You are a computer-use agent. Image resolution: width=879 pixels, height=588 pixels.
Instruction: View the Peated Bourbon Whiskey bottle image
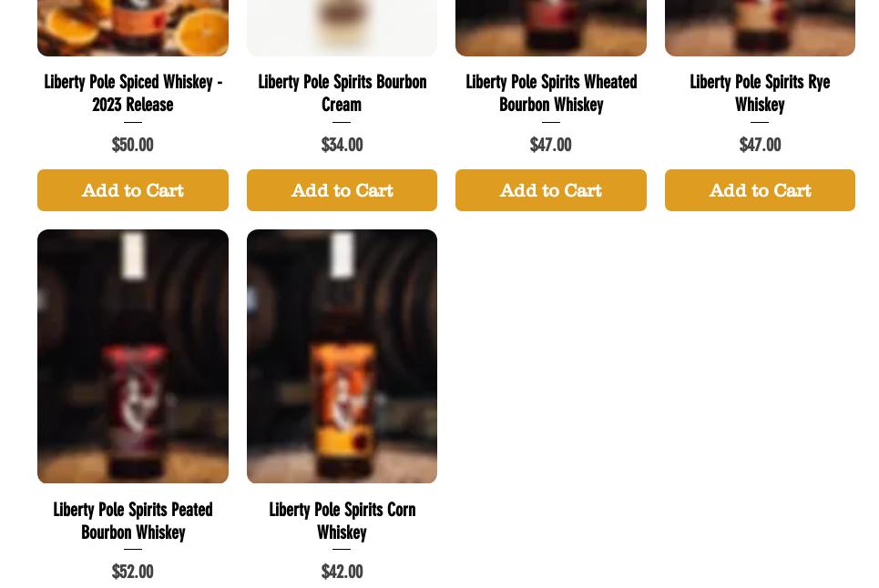133,356
